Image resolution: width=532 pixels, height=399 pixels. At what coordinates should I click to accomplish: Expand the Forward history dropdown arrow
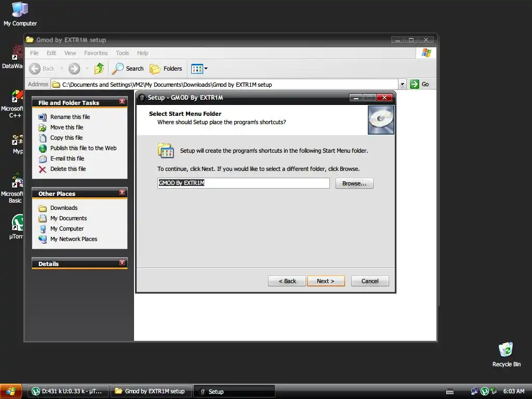point(87,69)
